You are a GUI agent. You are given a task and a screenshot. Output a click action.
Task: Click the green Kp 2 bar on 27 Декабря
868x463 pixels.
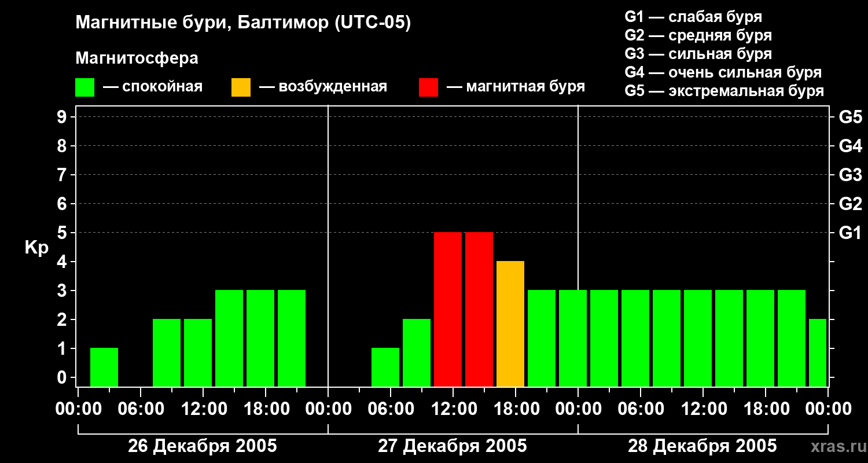pyautogui.click(x=417, y=353)
